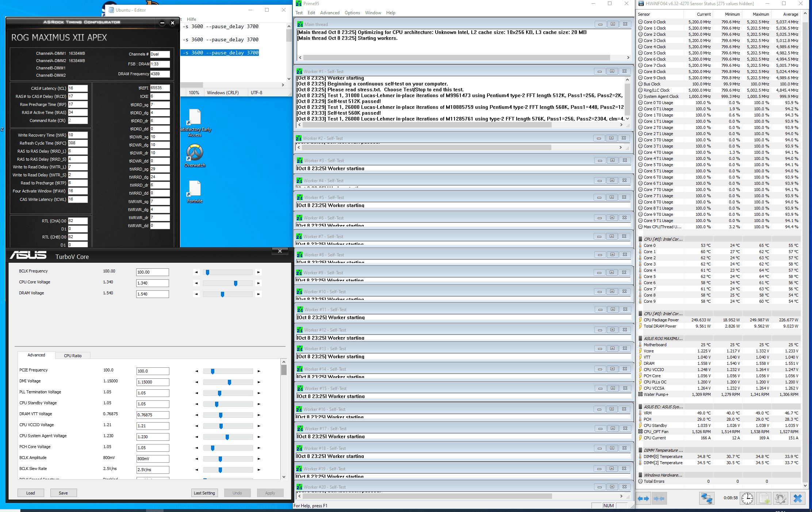Decrease BCLK Frequency with left arrow
The image size is (812, 512).
[196, 272]
